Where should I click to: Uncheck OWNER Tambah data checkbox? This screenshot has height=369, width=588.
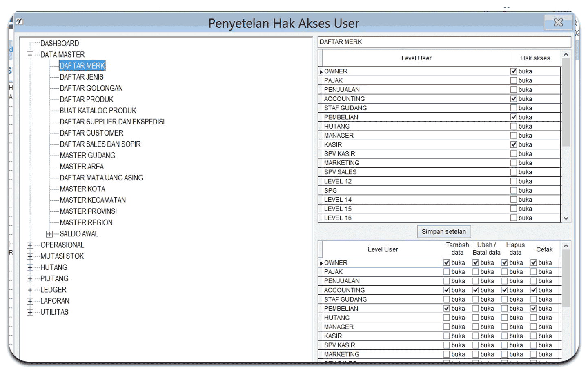click(447, 263)
